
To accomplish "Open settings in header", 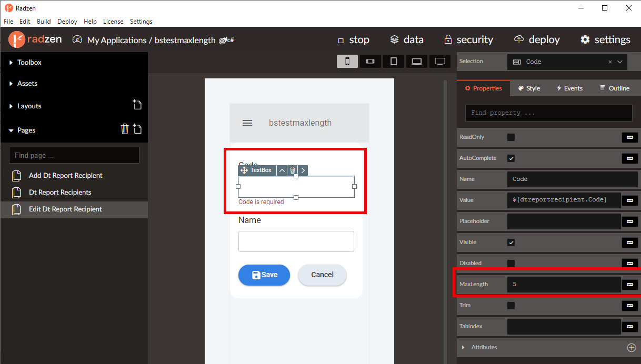I will 605,40.
